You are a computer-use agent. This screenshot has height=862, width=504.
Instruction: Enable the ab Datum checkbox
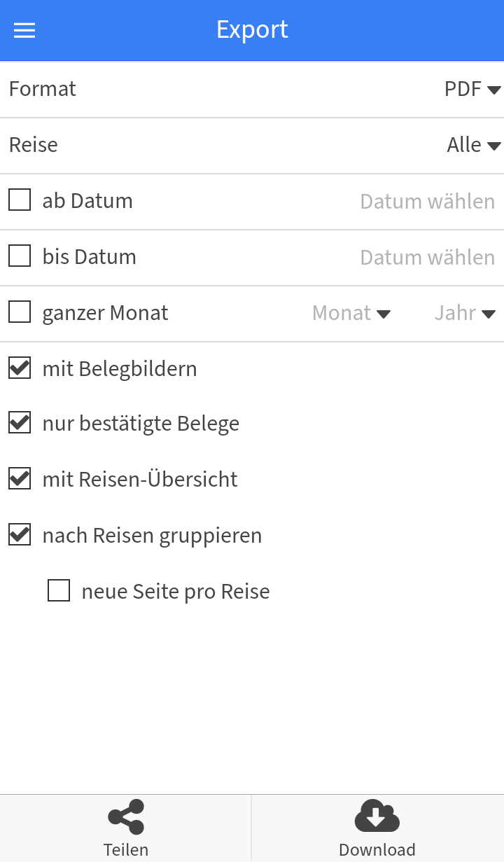point(20,200)
